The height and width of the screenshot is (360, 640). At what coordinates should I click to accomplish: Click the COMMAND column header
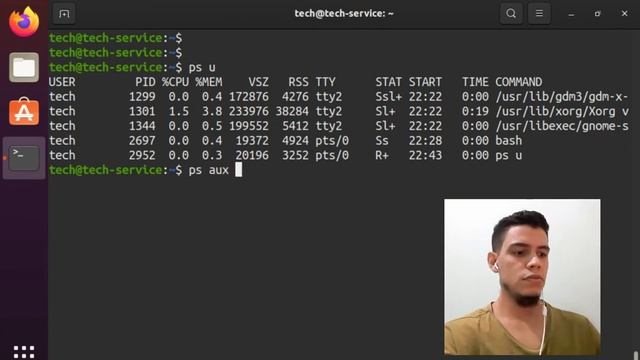coord(519,82)
